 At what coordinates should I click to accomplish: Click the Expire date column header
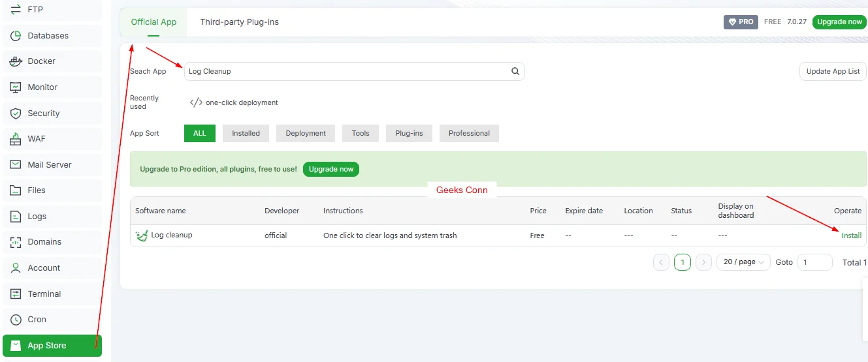[584, 211]
